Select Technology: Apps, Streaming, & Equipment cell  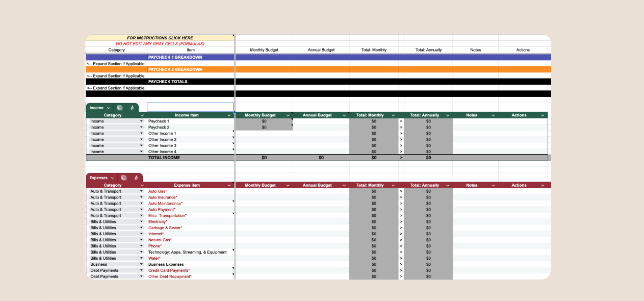(x=191, y=253)
